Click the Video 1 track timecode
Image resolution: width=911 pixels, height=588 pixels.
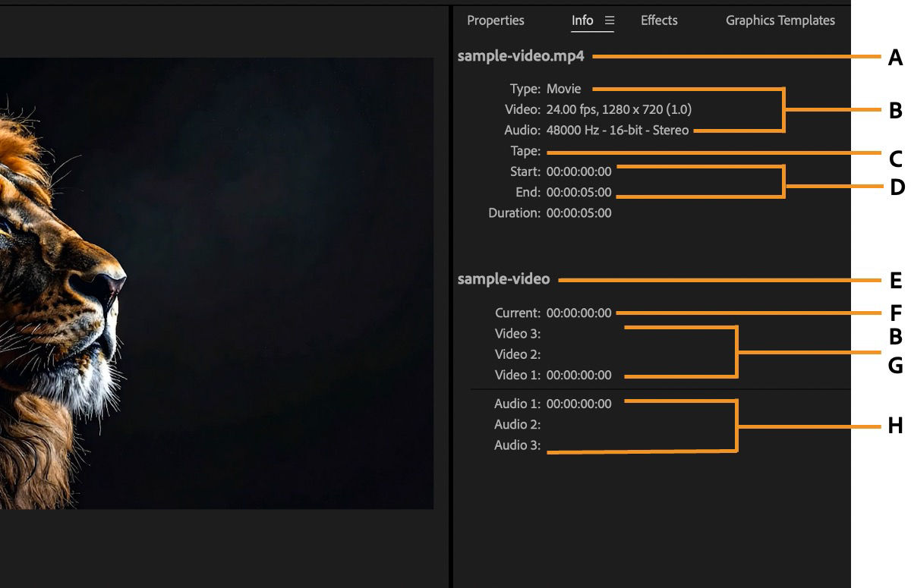[x=578, y=375]
